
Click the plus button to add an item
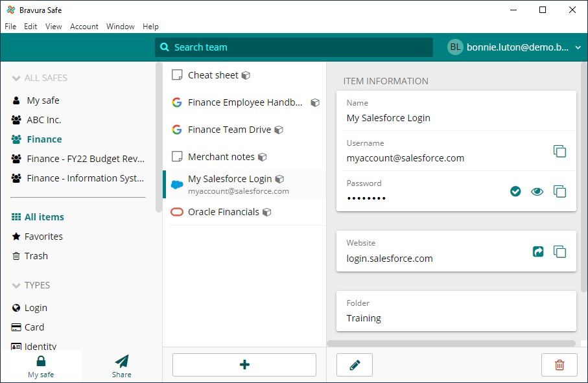coord(244,364)
